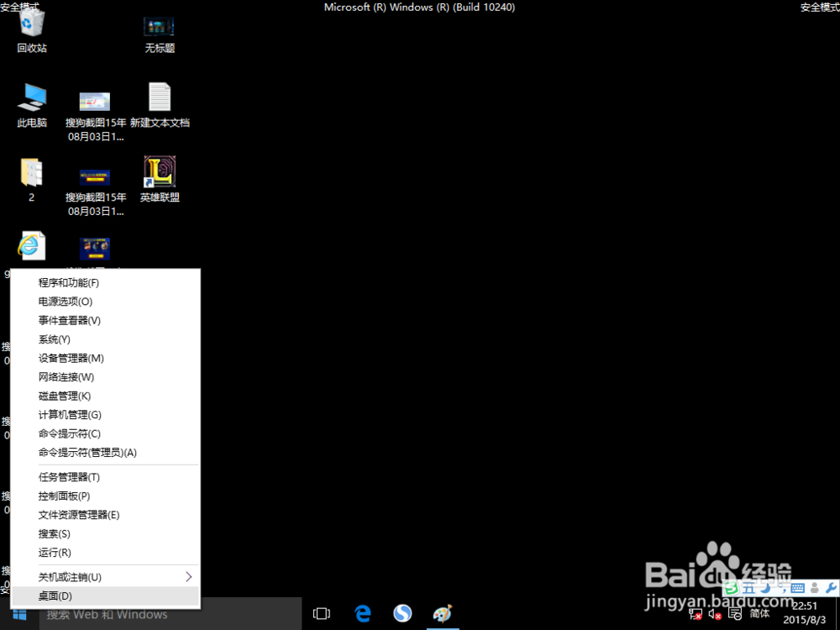840x630 pixels.
Task: Open 控制面板(P)
Action: [x=105, y=496]
